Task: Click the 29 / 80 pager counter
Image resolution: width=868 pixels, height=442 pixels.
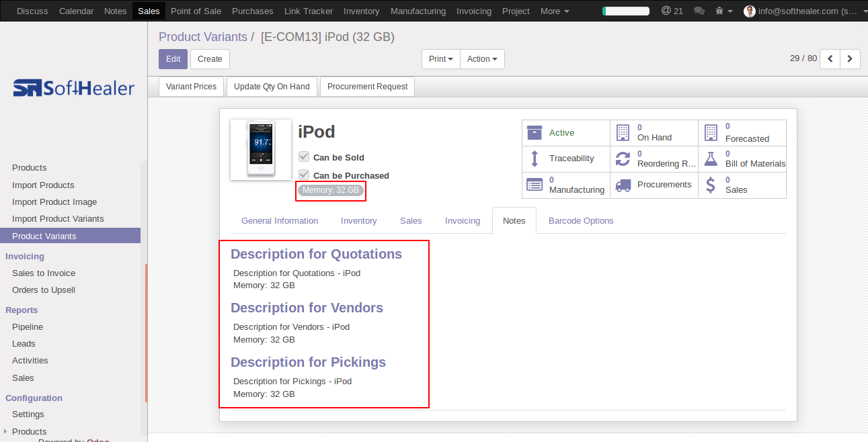Action: coord(803,58)
